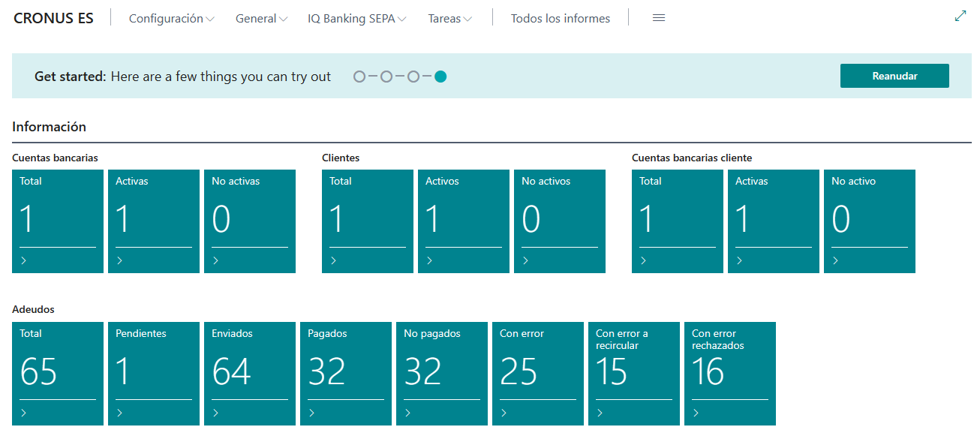Select the second Get started step circle
980x445 pixels.
pyautogui.click(x=386, y=77)
